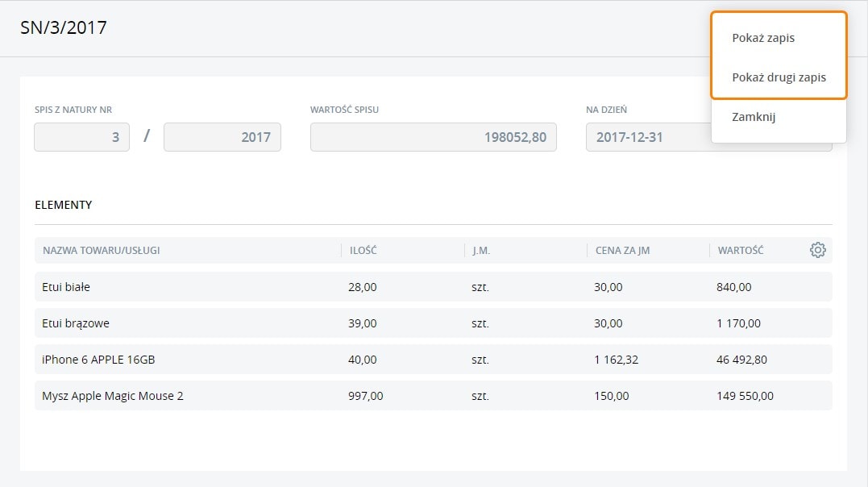Select 'Pokaż zapis' from the menu
Viewport: 868px width, 487px height.
pos(763,38)
